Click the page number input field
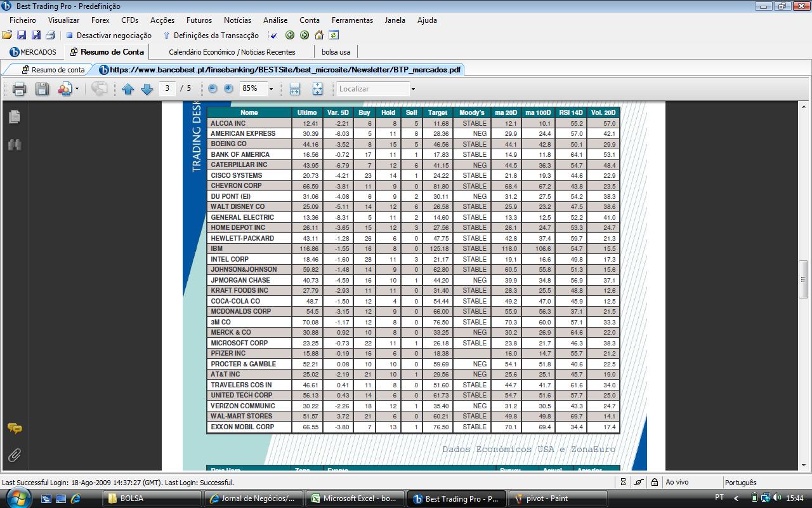Viewport: 812px width, 508px height. (x=168, y=89)
